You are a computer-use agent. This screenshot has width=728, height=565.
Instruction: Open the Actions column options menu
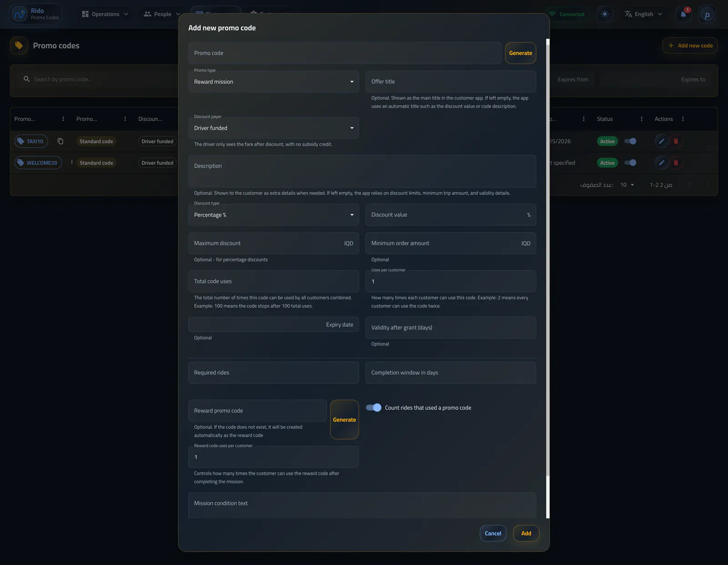point(683,119)
